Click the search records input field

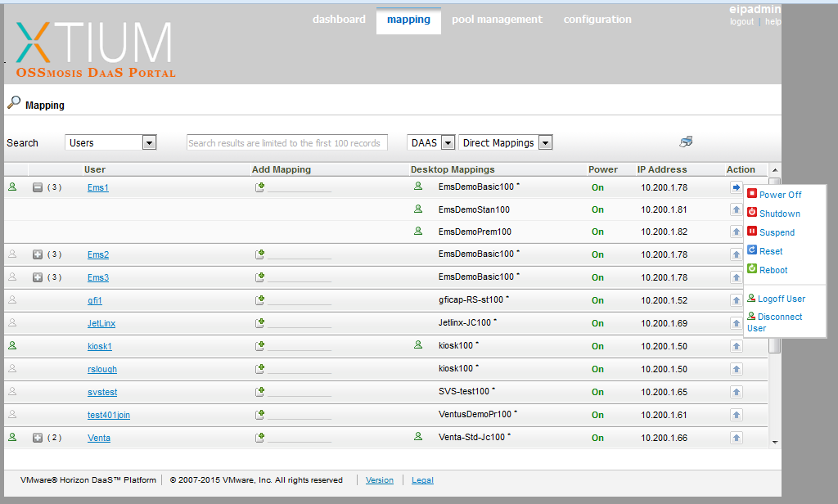click(285, 143)
